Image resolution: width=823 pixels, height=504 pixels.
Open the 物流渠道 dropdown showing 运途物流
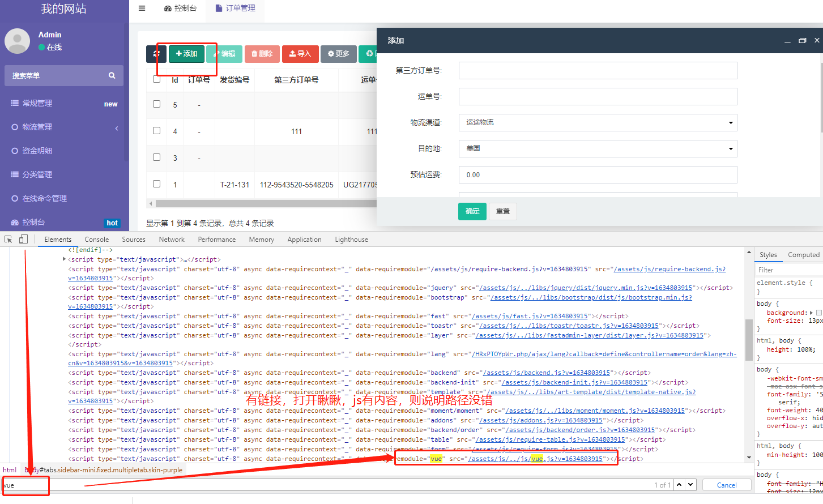tap(598, 122)
